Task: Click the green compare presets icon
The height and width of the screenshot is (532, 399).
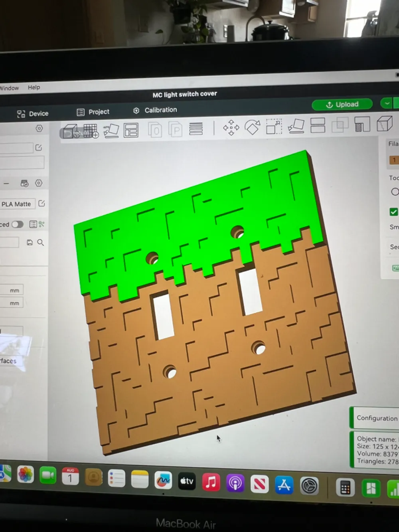Action: (x=41, y=224)
